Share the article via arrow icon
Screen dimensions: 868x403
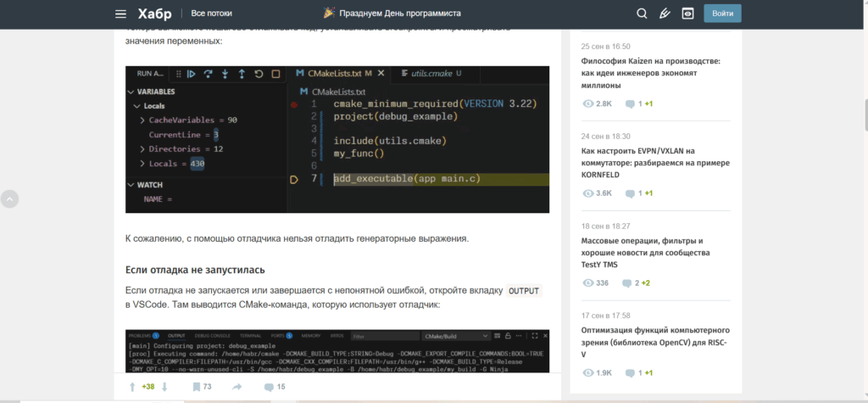(237, 387)
